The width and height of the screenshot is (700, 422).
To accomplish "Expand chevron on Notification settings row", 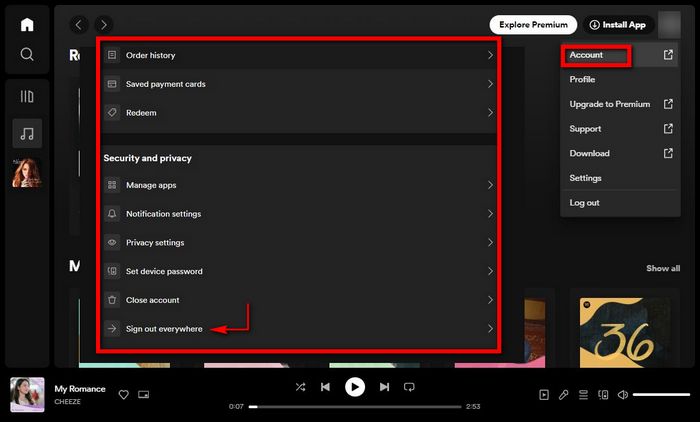I will pyautogui.click(x=490, y=214).
